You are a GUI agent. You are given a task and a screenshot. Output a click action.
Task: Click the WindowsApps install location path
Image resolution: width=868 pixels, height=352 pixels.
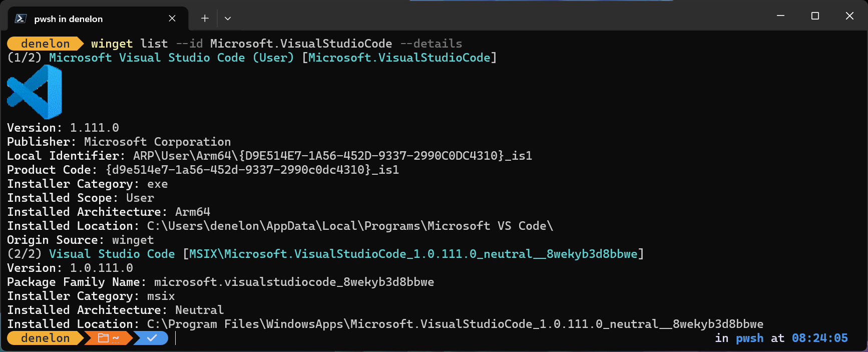click(455, 324)
